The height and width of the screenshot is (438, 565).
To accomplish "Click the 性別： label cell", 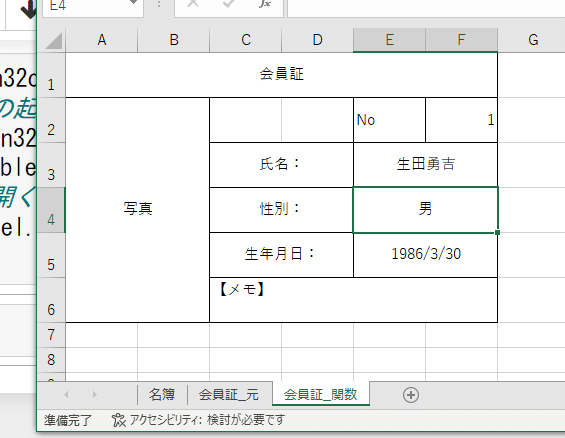I will click(281, 210).
